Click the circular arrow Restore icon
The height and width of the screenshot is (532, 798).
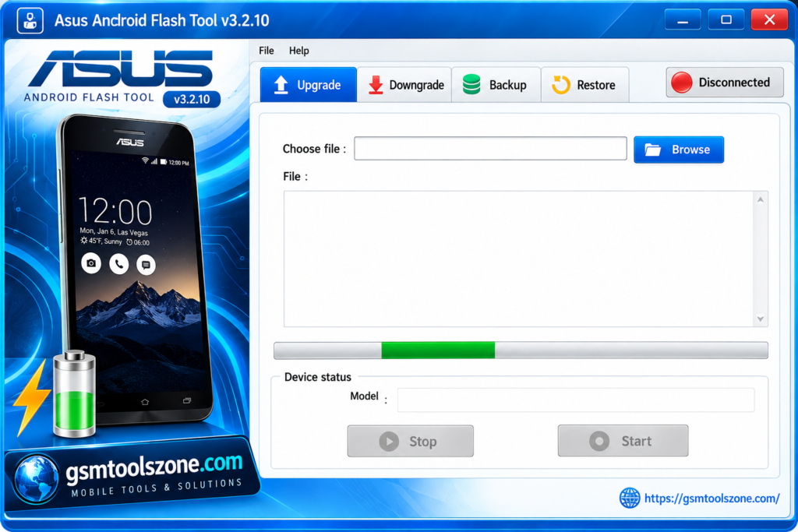(x=561, y=85)
